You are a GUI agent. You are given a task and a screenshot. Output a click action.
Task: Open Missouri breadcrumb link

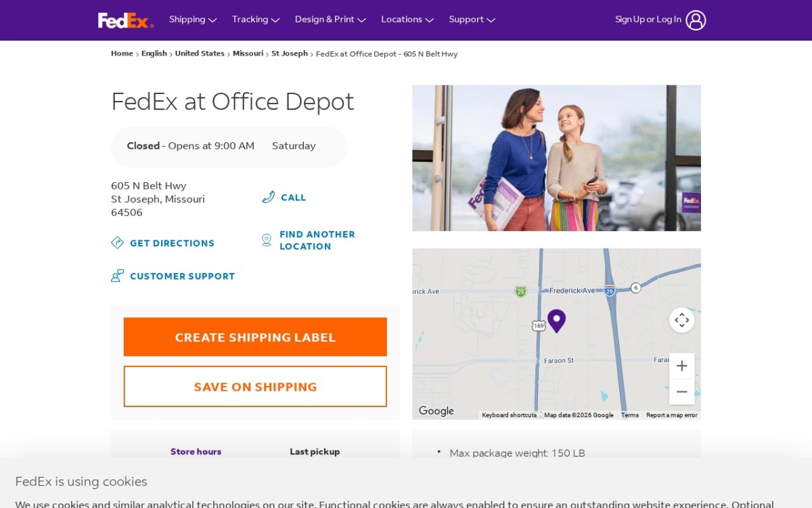tap(248, 54)
